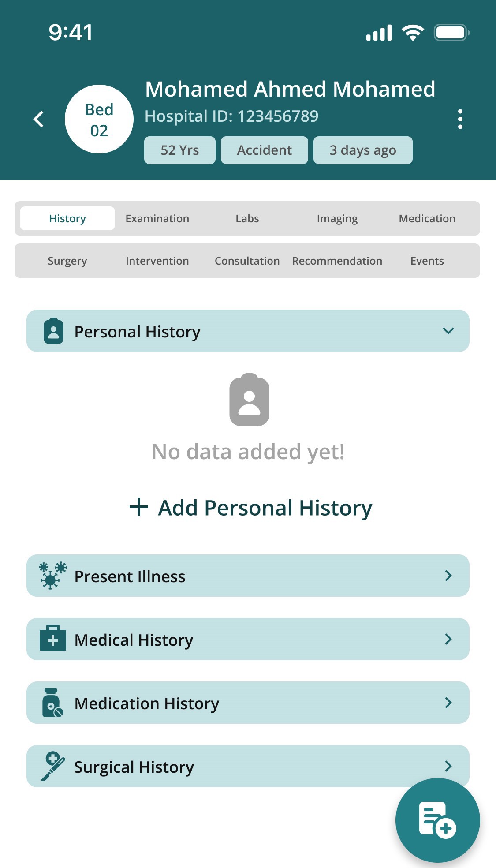The height and width of the screenshot is (868, 496).
Task: Switch to the Examination tab
Action: pyautogui.click(x=157, y=218)
